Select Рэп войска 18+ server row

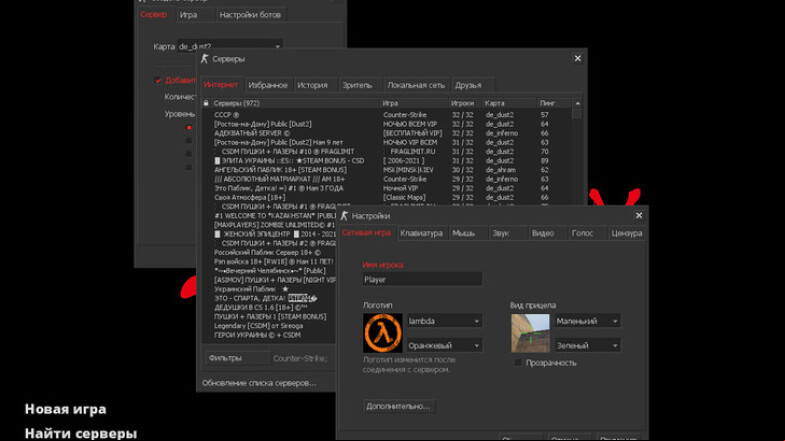coord(269,261)
